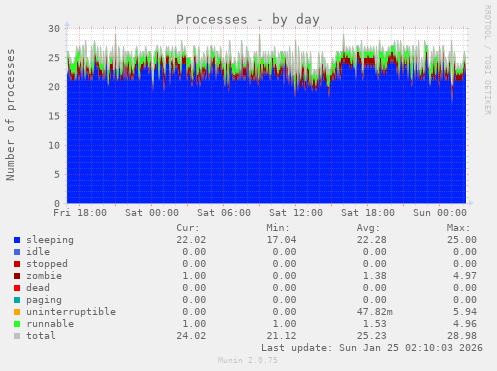Click the idle legend color swatch
This screenshot has width=497, height=371.
point(17,252)
